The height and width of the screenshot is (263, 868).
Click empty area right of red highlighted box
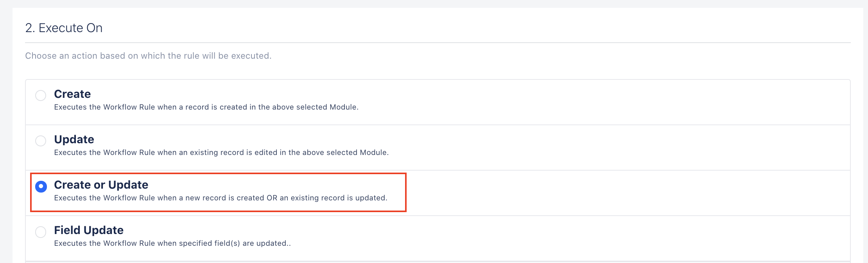click(x=626, y=193)
